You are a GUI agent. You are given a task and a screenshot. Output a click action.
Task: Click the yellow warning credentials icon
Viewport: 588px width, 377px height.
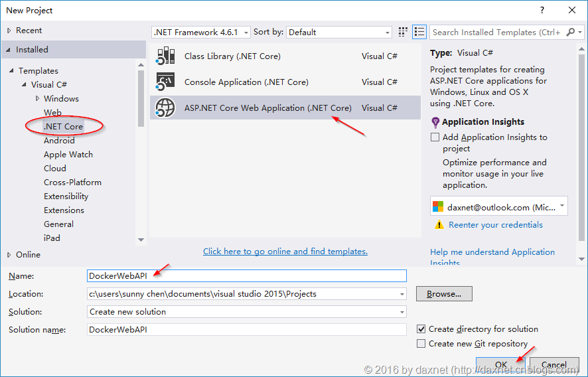tap(439, 225)
